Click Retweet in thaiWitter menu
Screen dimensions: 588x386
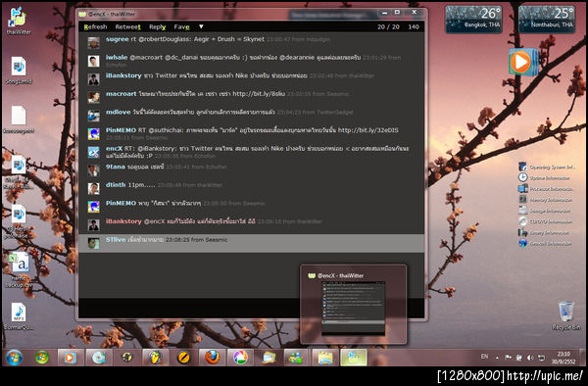[x=127, y=27]
